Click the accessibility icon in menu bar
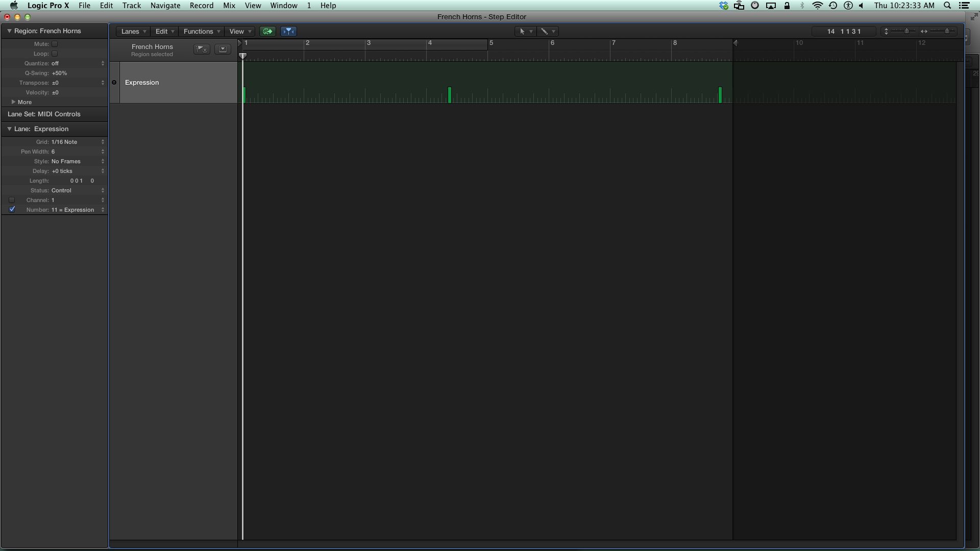Screen dimensions: 980x551 coord(848,6)
